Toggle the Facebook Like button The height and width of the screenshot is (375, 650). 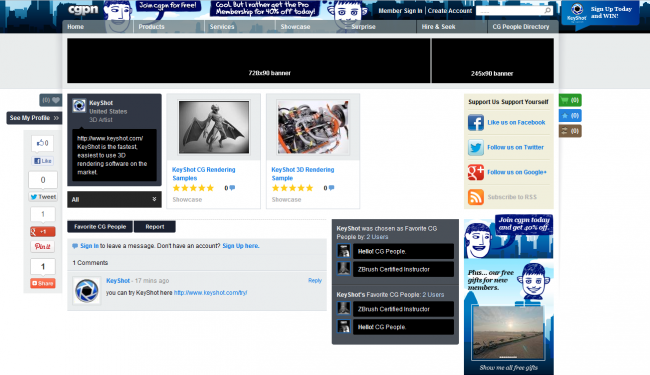pyautogui.click(x=43, y=161)
